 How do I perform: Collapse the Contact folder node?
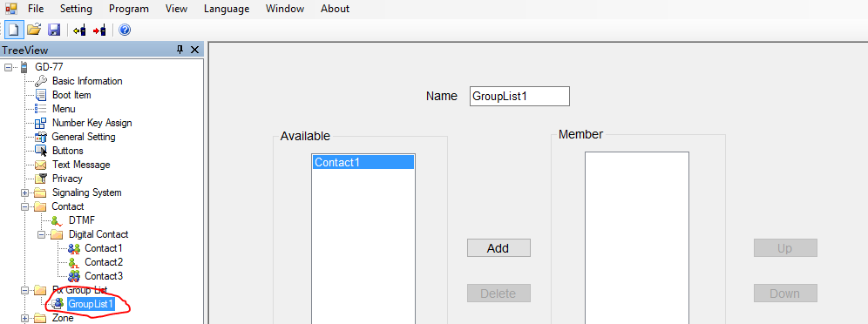tap(24, 206)
